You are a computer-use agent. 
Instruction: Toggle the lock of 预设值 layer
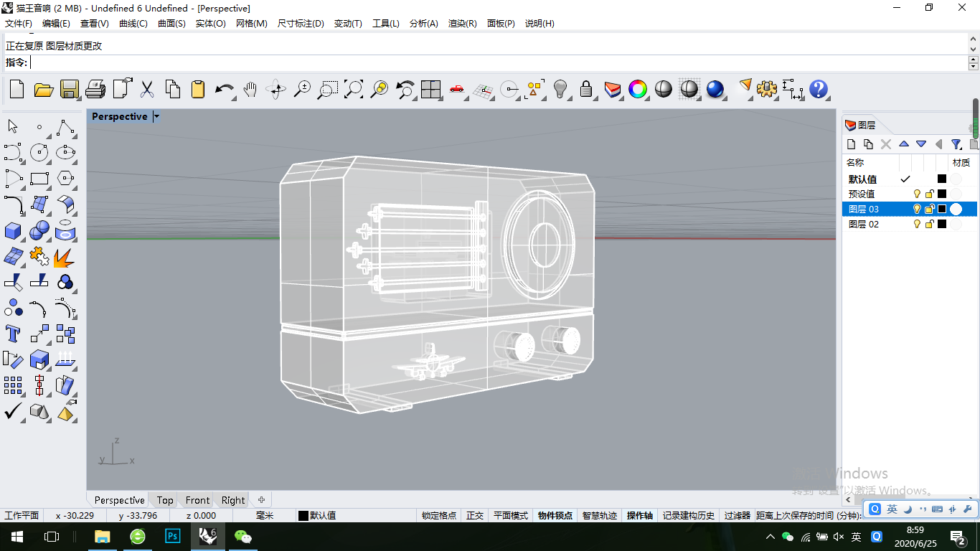pos(929,194)
